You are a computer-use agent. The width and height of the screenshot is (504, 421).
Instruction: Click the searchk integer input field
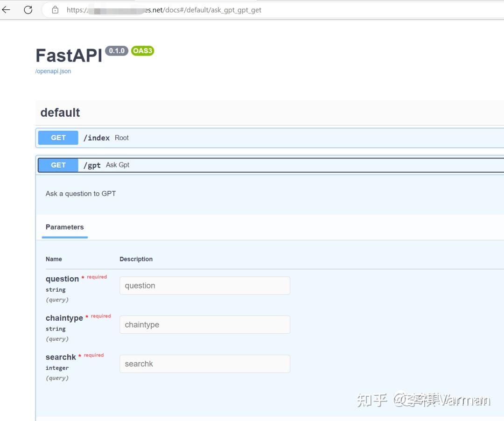(204, 364)
